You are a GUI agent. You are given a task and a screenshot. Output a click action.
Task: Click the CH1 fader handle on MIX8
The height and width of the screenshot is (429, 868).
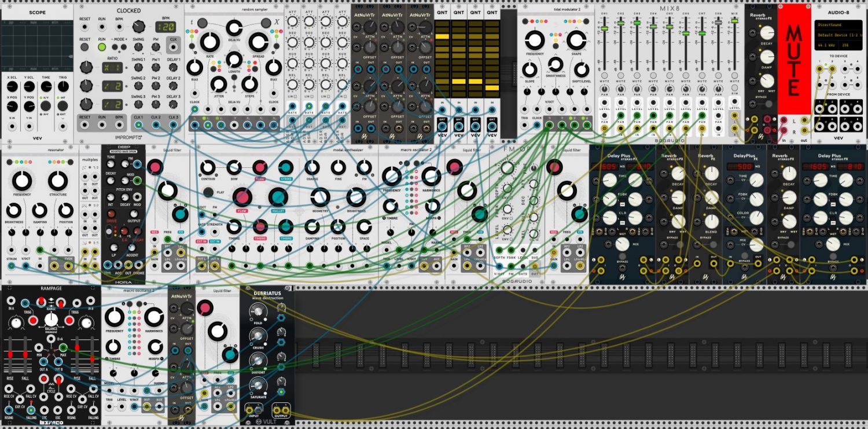pos(604,27)
